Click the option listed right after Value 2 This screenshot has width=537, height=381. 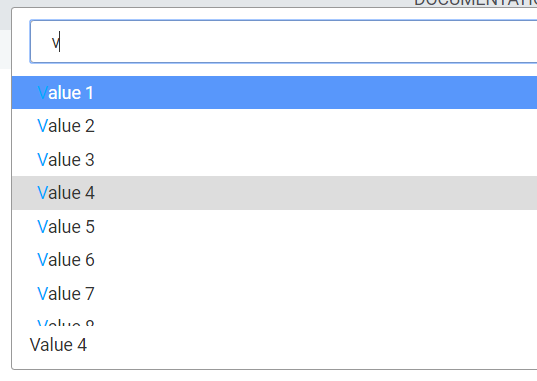pos(274,159)
